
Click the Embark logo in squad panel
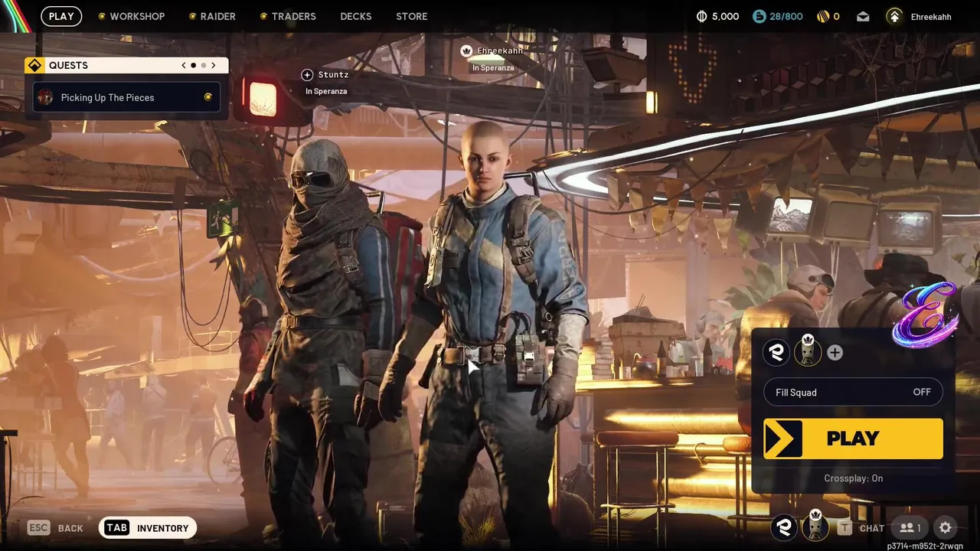(778, 352)
